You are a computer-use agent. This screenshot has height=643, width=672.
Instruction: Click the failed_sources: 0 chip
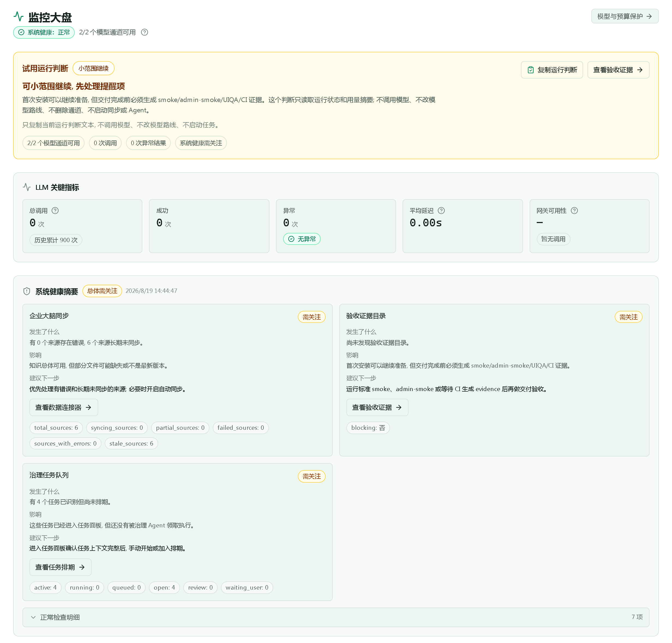tap(241, 428)
